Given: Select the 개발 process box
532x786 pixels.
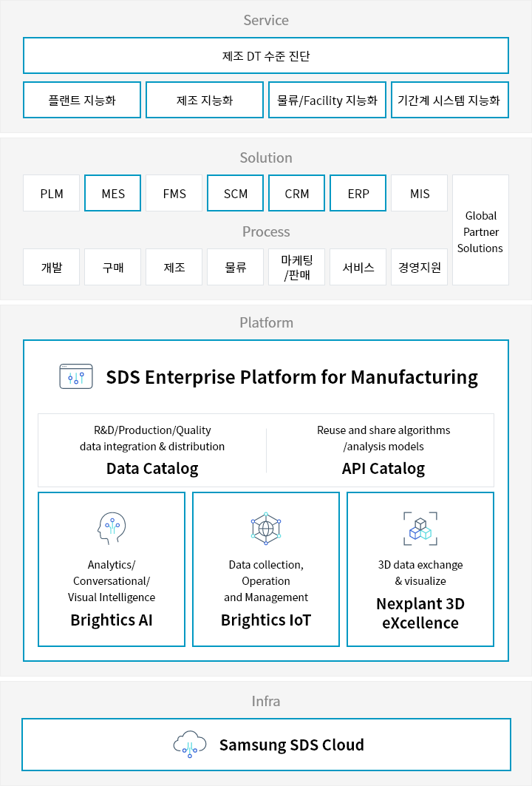Looking at the screenshot, I should [51, 267].
